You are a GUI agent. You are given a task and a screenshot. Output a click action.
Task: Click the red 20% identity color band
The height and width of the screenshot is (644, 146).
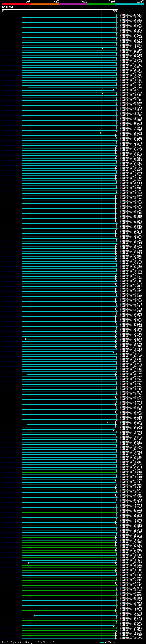click(x=16, y=4)
